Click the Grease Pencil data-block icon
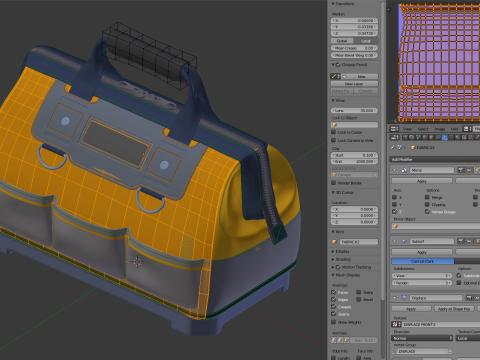Screen dimensions: 480x360 (335, 76)
